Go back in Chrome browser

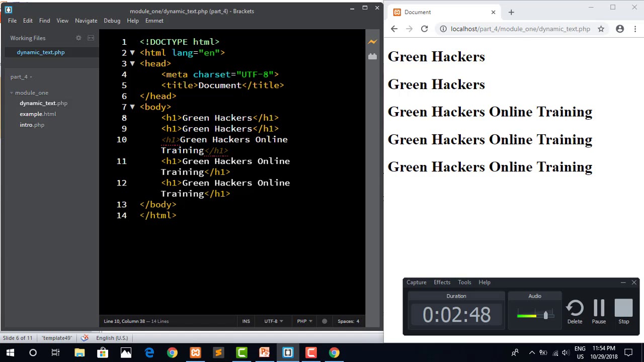point(394,29)
